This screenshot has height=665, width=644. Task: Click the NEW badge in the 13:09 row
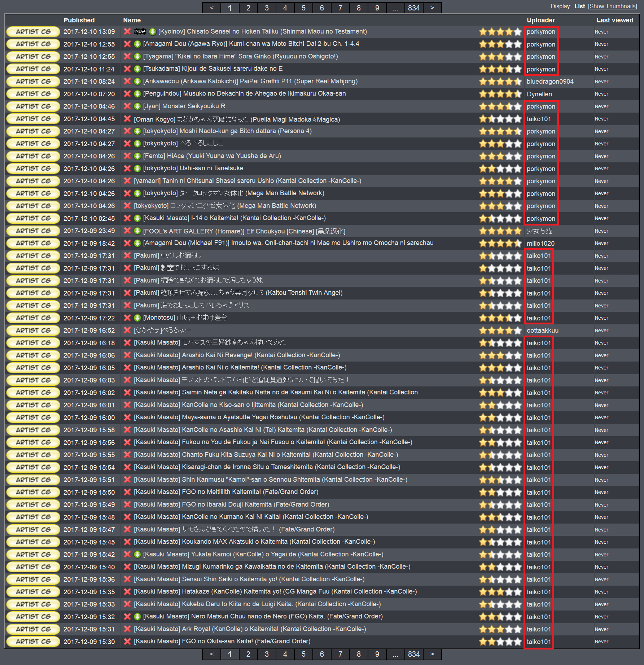pyautogui.click(x=140, y=32)
